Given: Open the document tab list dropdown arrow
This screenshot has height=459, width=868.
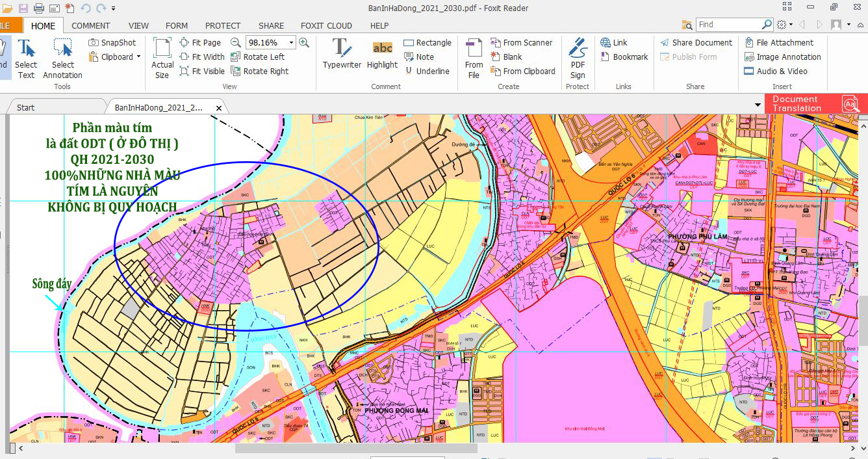Looking at the screenshot, I should 758,105.
